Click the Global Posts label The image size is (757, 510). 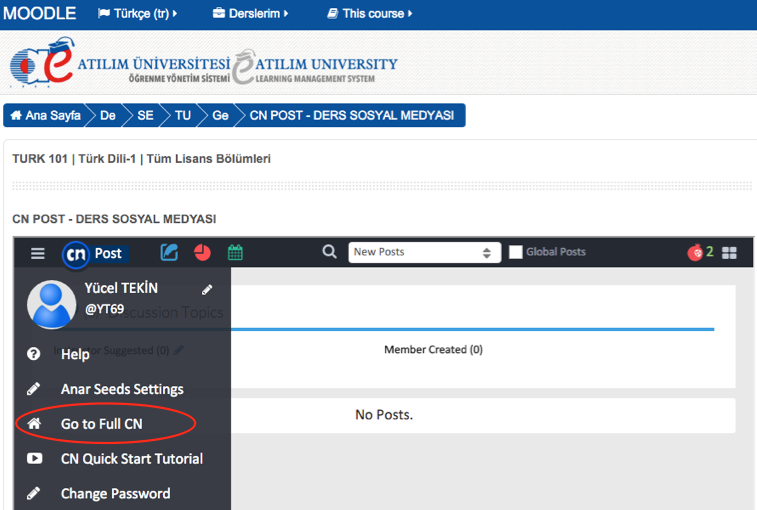coord(556,252)
